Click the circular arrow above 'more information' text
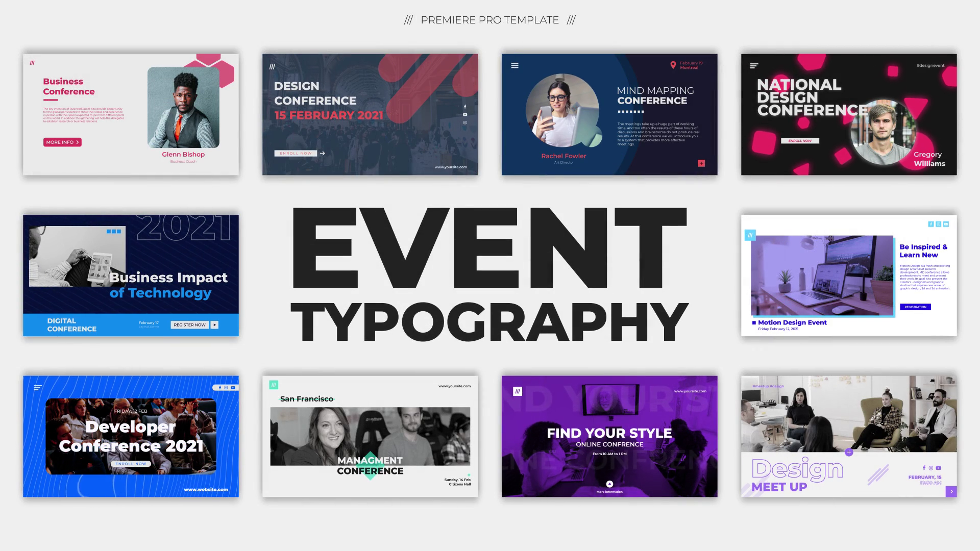This screenshot has height=551, width=980. [x=610, y=484]
